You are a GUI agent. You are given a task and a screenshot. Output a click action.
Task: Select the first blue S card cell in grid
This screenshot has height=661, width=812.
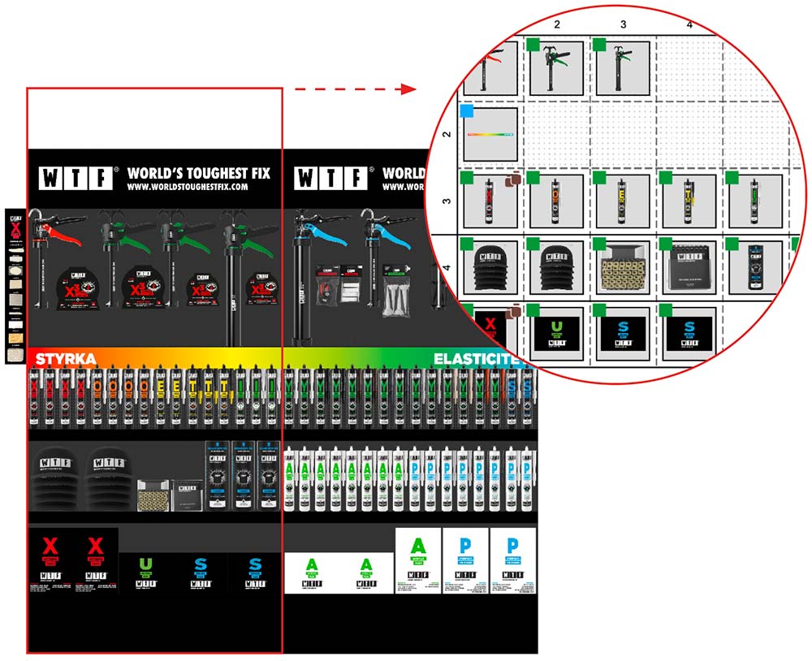tap(623, 334)
